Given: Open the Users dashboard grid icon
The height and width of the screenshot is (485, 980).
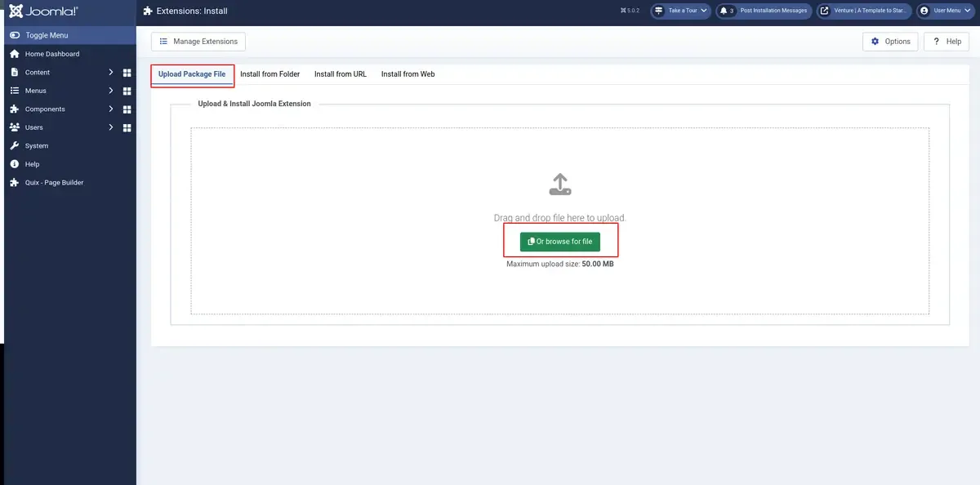Looking at the screenshot, I should click(x=127, y=127).
